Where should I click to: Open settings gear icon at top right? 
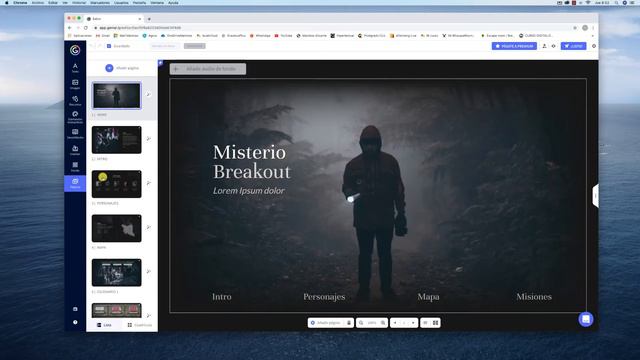coord(594,46)
